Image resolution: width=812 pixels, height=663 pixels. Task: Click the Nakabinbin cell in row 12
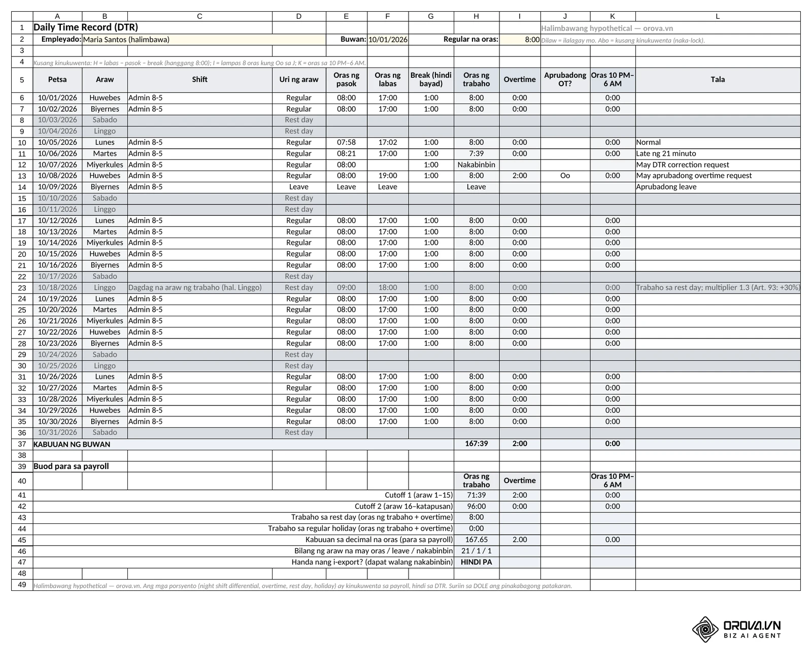pyautogui.click(x=476, y=165)
